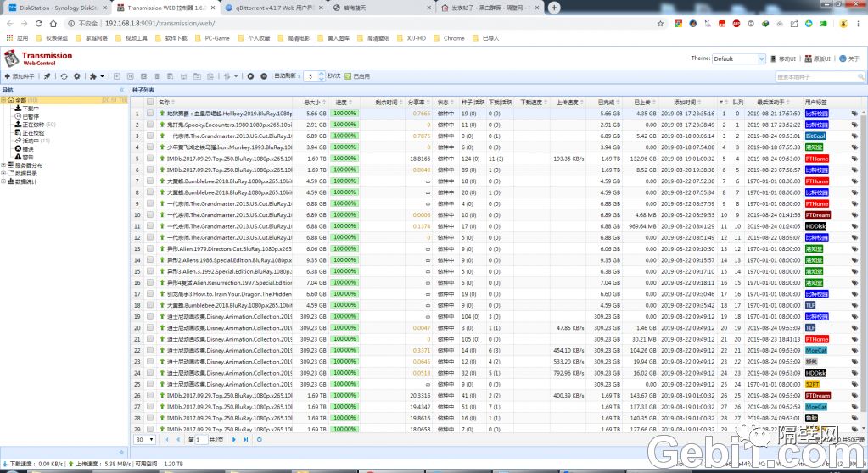Screen dimensions: 868x473
Task: Click the refresh icon in the toolbar
Action: click(x=64, y=76)
